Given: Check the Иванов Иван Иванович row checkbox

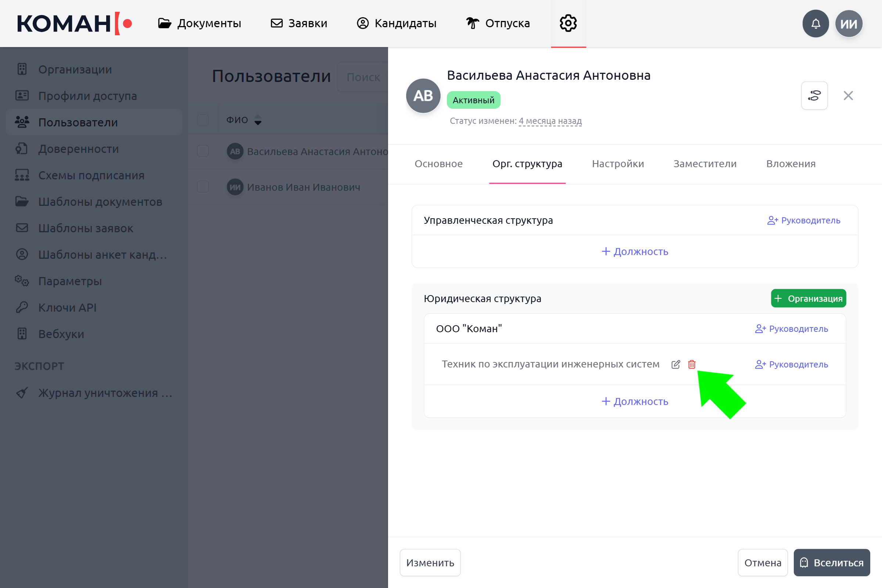Looking at the screenshot, I should pyautogui.click(x=203, y=187).
